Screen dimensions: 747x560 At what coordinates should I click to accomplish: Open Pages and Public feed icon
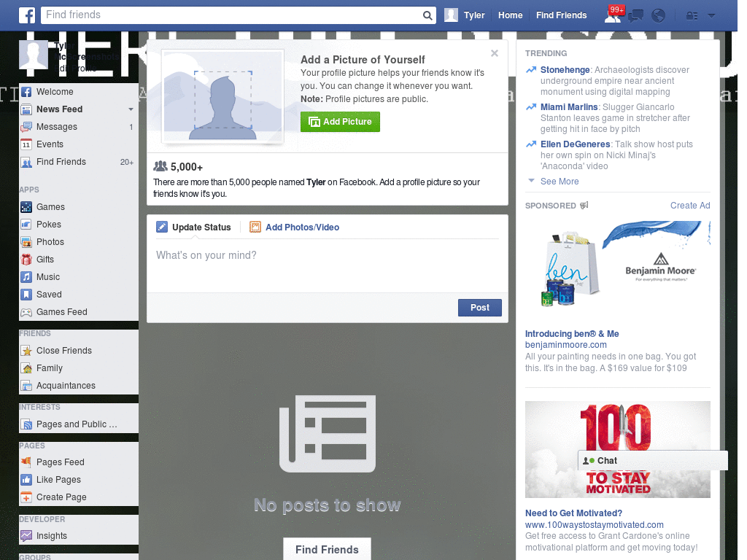26,424
